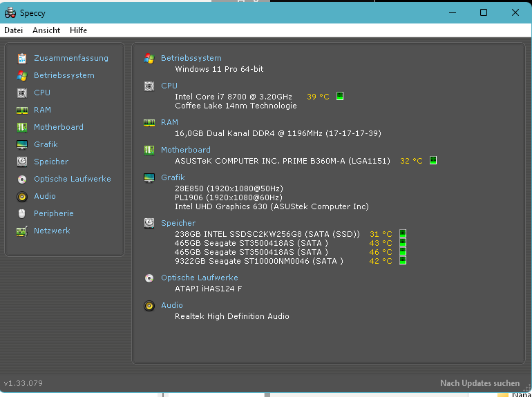The image size is (532, 397).
Task: Click the green indicator beside 42 °C ST10000NM0046 drive
Action: coord(402,261)
